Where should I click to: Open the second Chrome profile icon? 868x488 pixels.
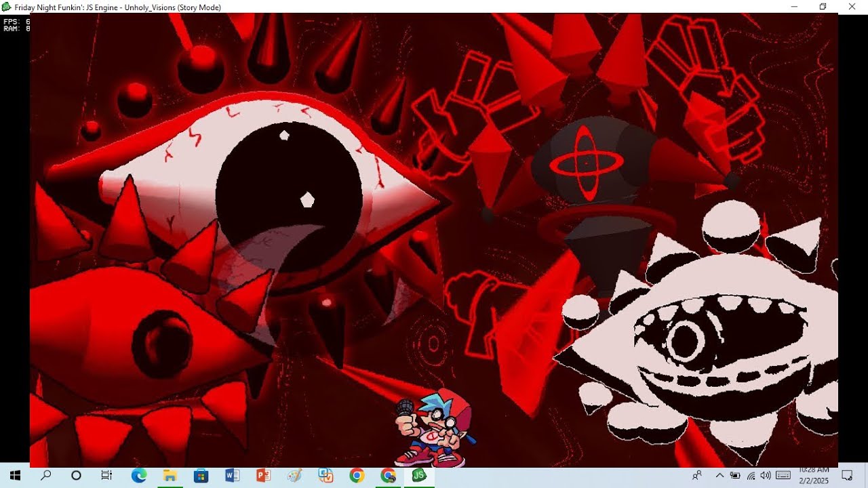[388, 476]
